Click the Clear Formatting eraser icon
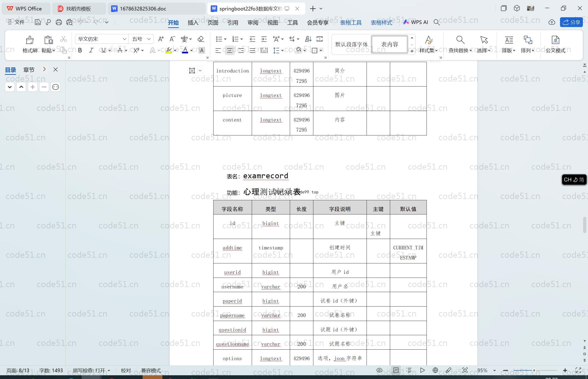 coord(201,39)
